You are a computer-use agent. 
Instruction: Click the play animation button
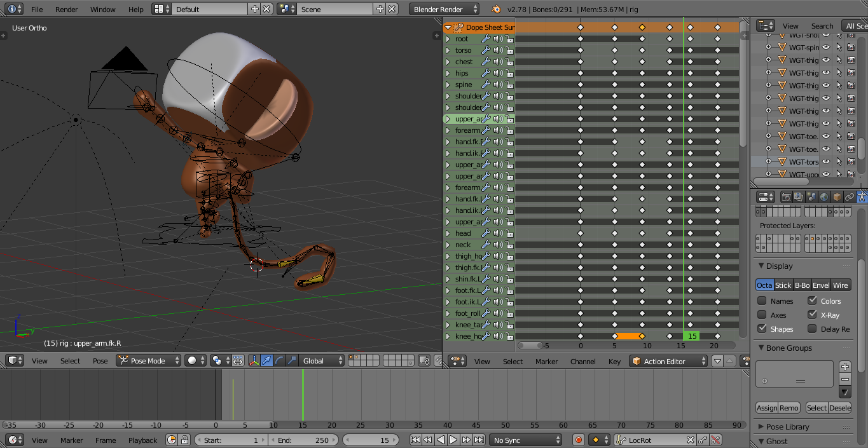click(x=453, y=440)
